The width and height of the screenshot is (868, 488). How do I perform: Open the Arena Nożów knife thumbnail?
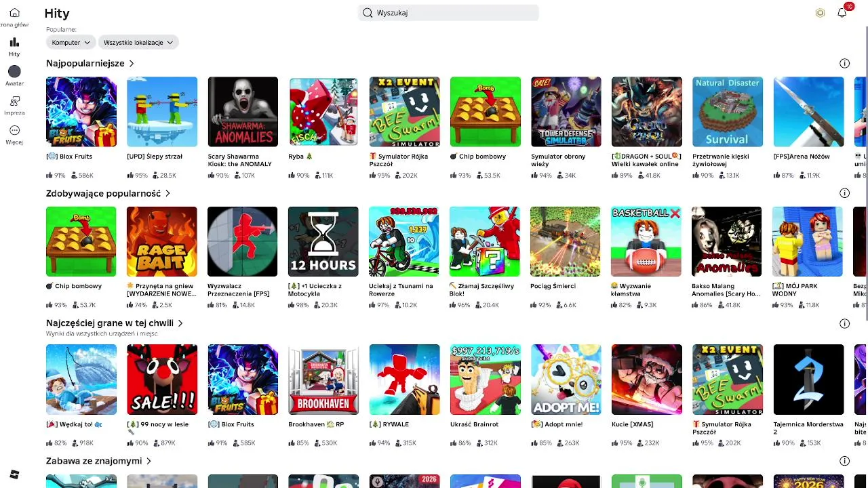[x=809, y=112]
